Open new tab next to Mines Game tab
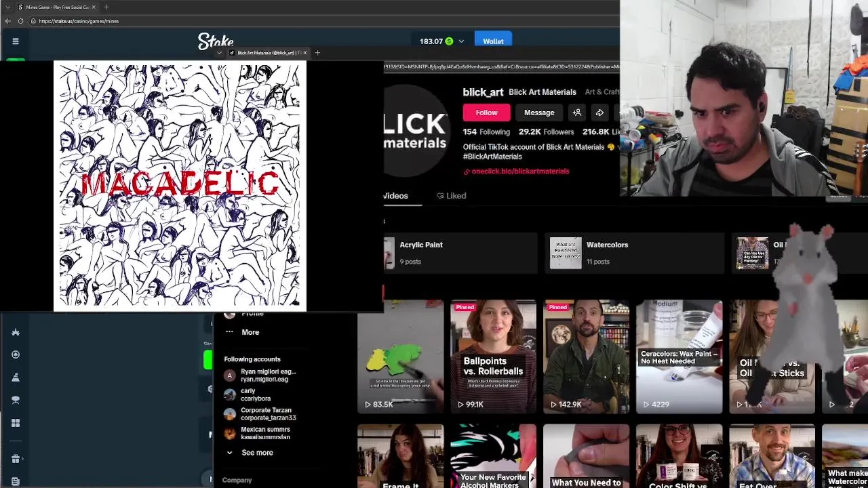This screenshot has height=488, width=868. (106, 7)
